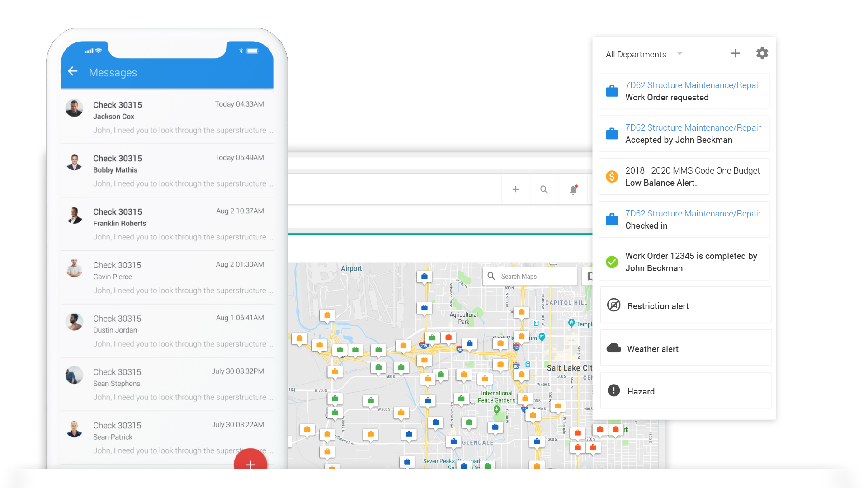Open settings gear in notifications panel
Image resolution: width=868 pixels, height=488 pixels.
[x=762, y=53]
